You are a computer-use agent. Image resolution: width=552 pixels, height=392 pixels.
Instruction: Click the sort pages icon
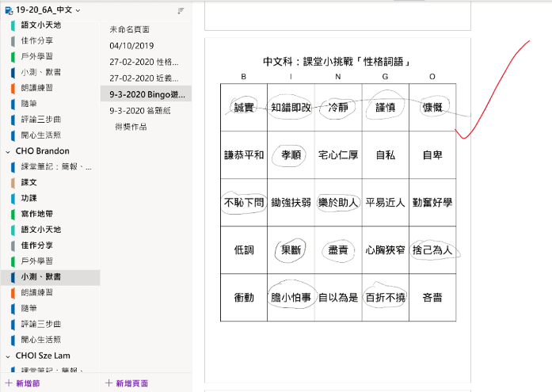(181, 10)
